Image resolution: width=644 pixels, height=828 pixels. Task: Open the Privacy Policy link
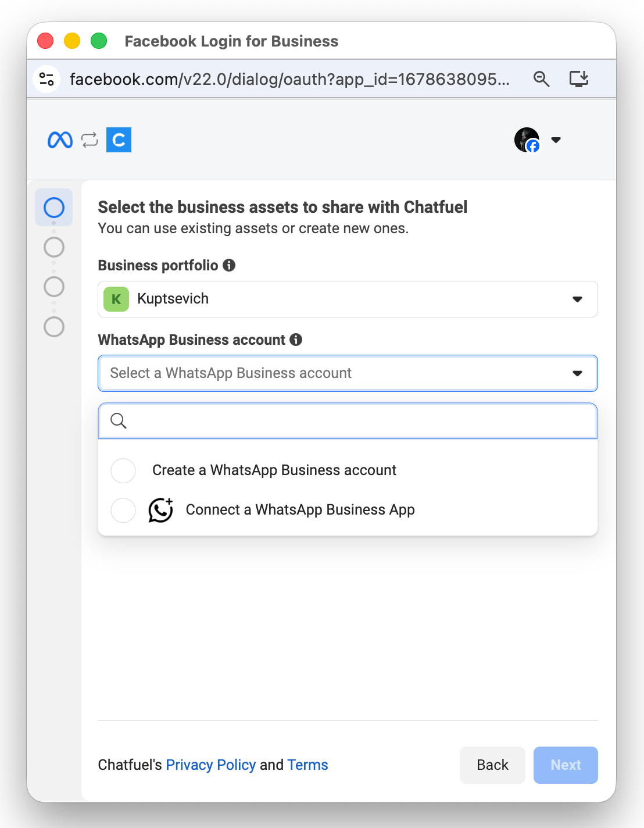(211, 765)
